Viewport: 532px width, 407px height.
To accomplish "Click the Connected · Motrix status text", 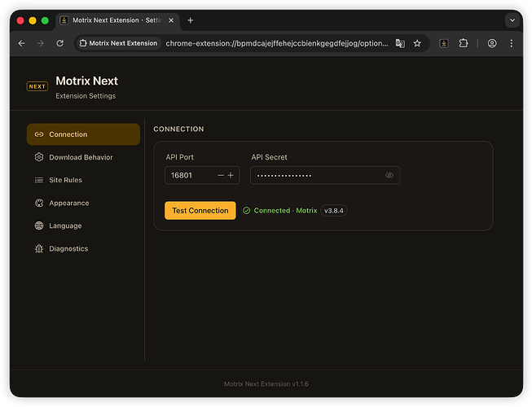I will click(x=285, y=211).
